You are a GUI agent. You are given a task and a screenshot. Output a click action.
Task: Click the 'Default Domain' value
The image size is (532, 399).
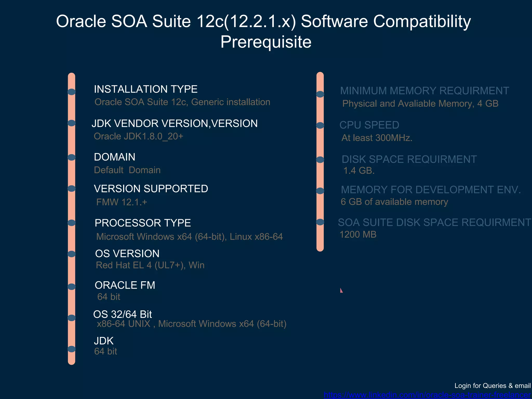(127, 170)
